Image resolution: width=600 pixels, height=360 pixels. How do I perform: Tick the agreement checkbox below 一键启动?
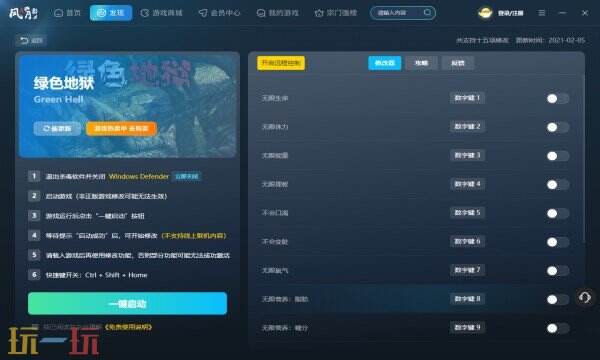click(x=35, y=327)
